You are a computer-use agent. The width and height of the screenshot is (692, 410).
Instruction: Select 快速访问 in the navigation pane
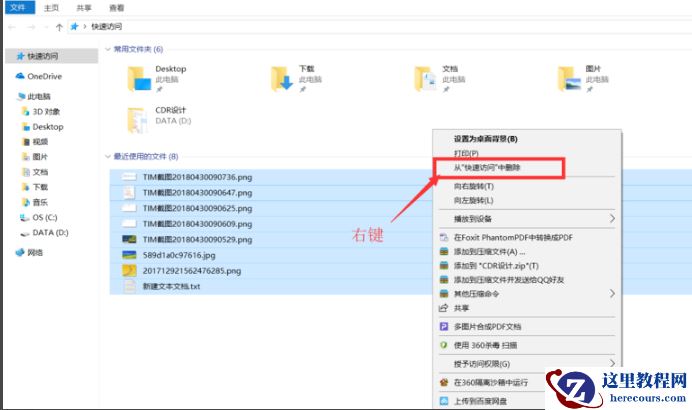click(51, 56)
